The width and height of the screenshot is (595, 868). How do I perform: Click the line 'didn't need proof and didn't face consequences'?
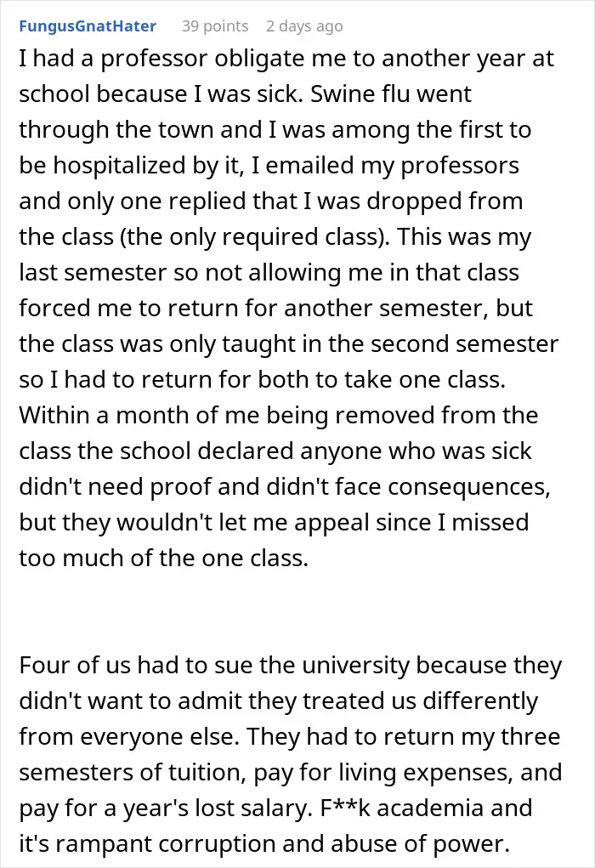click(285, 486)
